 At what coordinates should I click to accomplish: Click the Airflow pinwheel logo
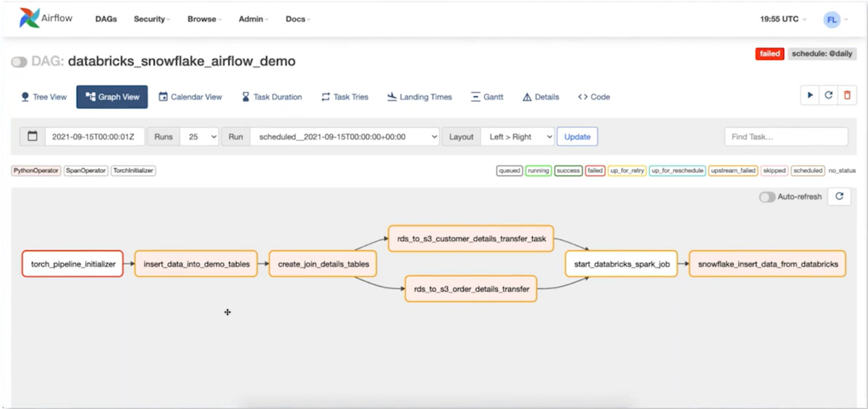point(29,18)
